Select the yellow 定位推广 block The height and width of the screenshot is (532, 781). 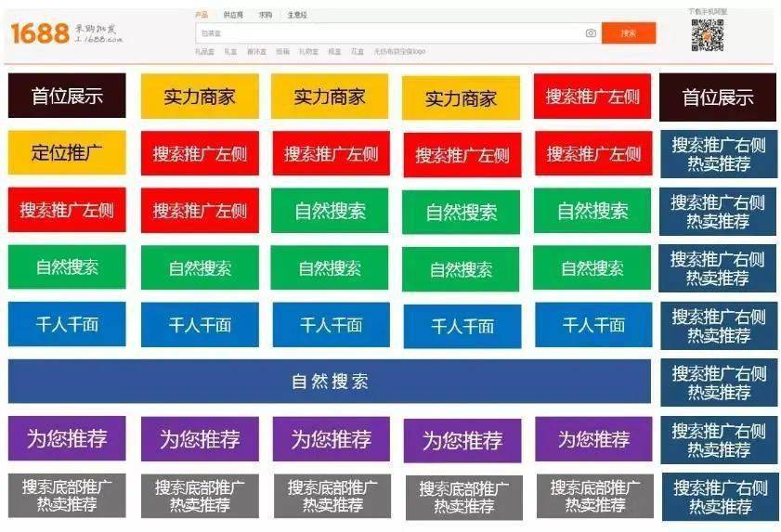coord(67,152)
